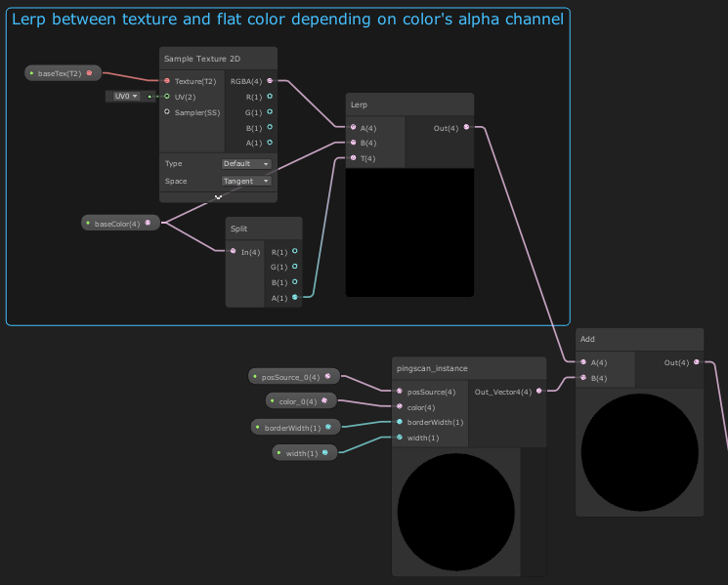This screenshot has height=585, width=728.
Task: Click the Lerp node's Out(4) port
Action: coord(466,127)
